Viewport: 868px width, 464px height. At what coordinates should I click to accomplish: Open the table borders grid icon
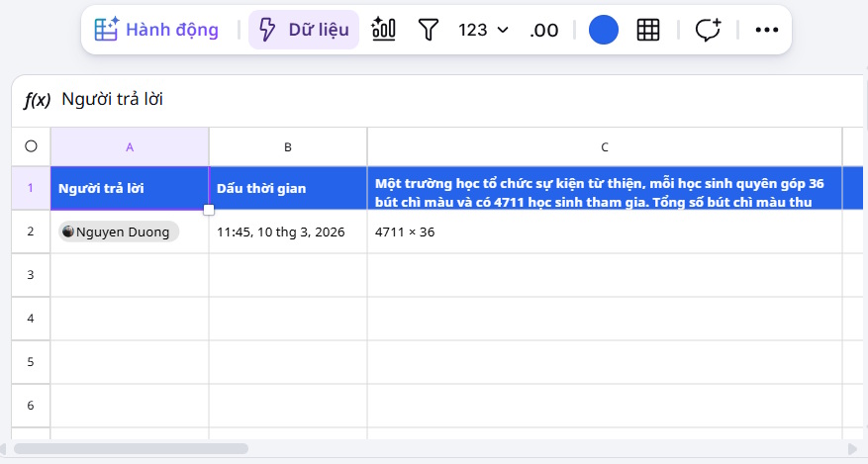click(648, 30)
